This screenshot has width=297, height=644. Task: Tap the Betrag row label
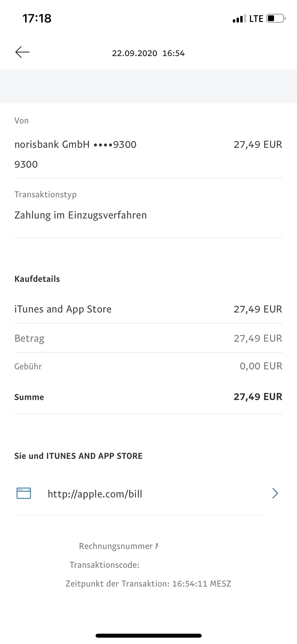pyautogui.click(x=30, y=338)
